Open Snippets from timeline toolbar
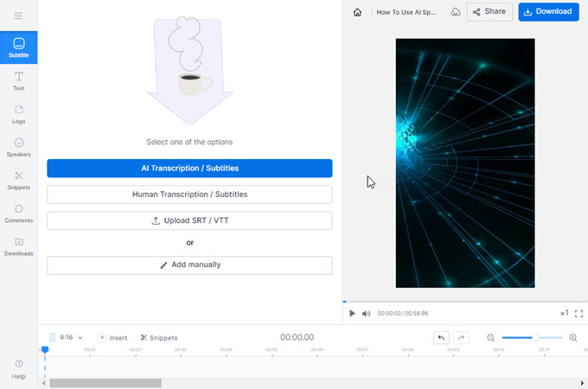The width and height of the screenshot is (588, 389). pyautogui.click(x=159, y=338)
